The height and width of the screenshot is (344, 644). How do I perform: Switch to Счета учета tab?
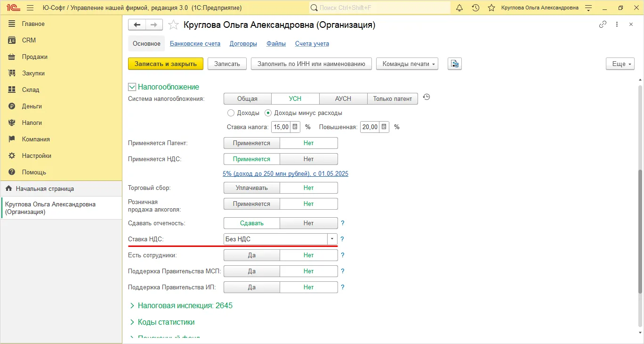(x=312, y=43)
